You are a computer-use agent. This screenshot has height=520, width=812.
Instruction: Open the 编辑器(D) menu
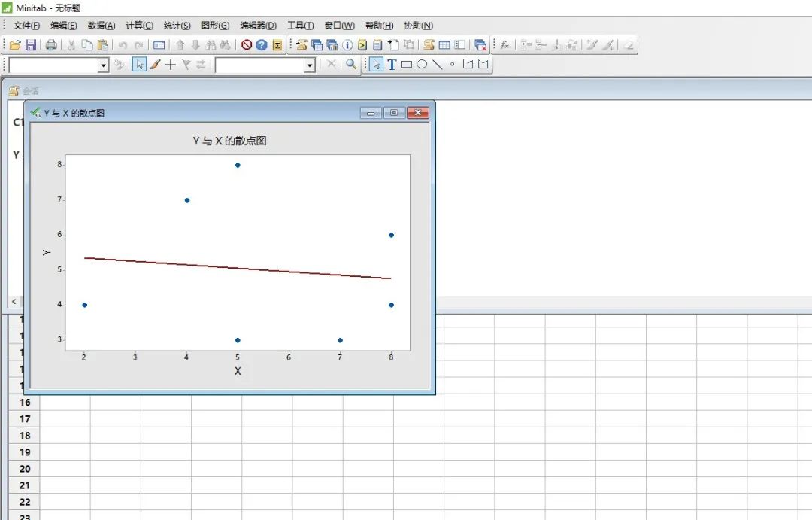pos(259,26)
